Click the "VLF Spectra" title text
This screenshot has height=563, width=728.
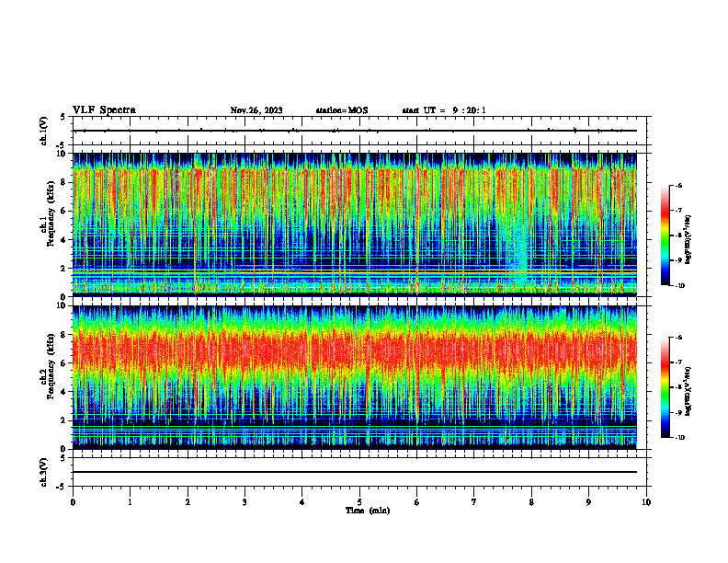coord(104,110)
